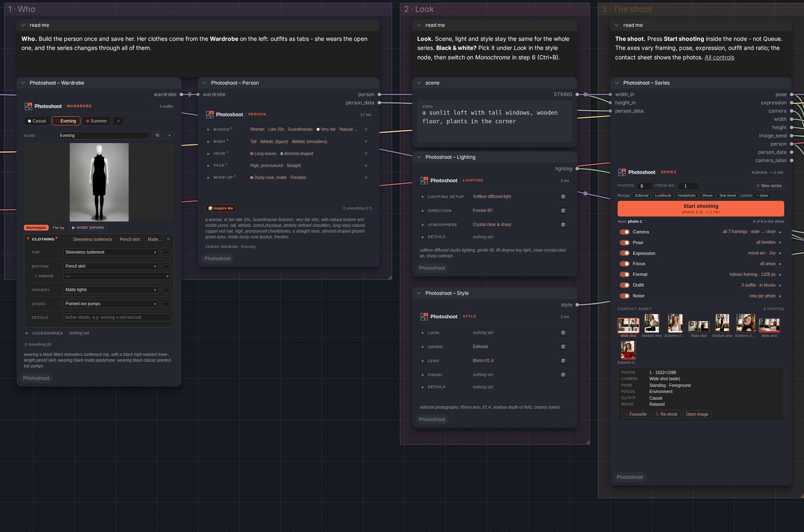
Task: Clear the BODY row with its x icon
Action: click(366, 141)
